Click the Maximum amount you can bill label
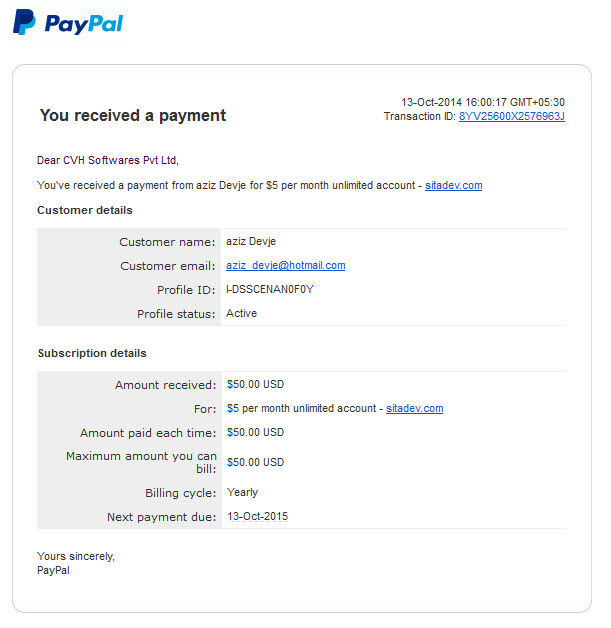The image size is (611, 628). click(x=141, y=462)
